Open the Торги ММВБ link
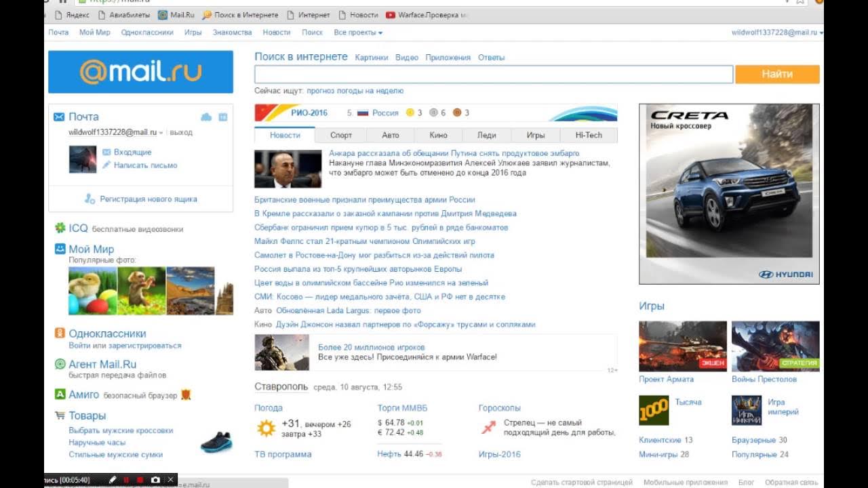 (403, 408)
